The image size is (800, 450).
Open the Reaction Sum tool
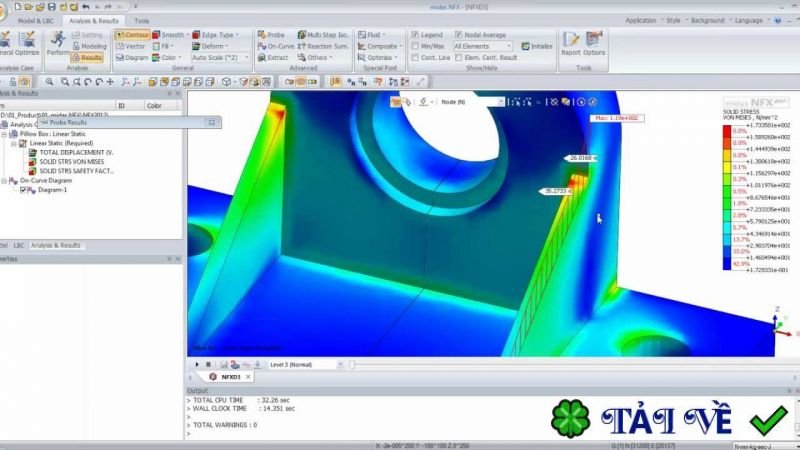click(323, 46)
